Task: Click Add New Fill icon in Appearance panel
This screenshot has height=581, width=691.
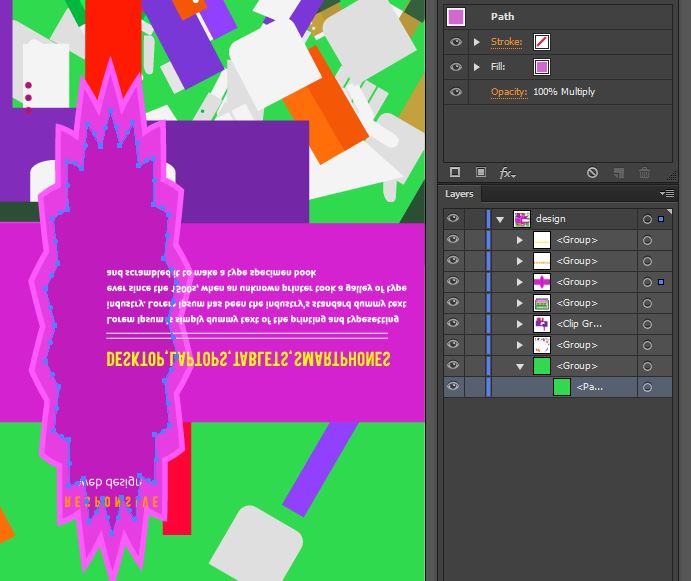Action: pos(481,173)
